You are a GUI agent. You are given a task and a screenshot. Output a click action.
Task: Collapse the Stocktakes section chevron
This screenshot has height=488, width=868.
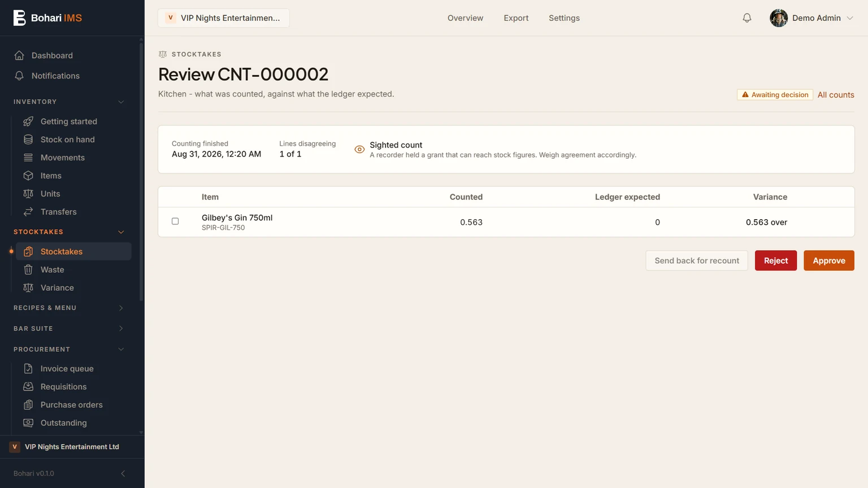[121, 232]
